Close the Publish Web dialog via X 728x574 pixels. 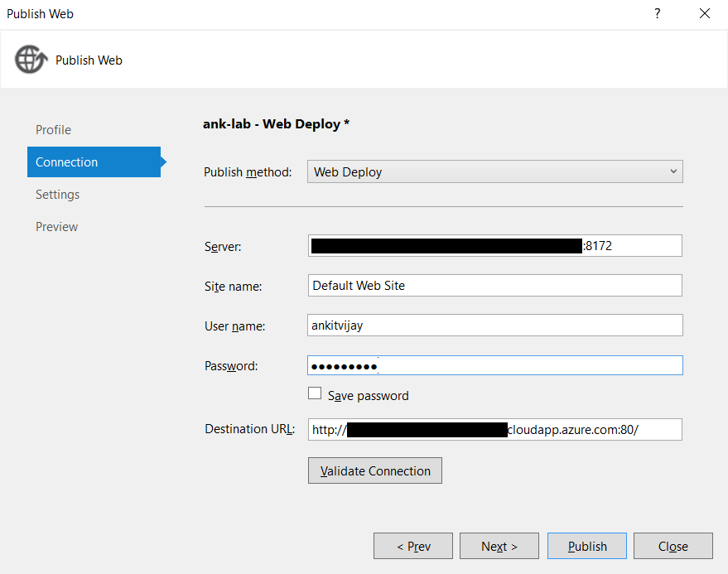pyautogui.click(x=704, y=13)
